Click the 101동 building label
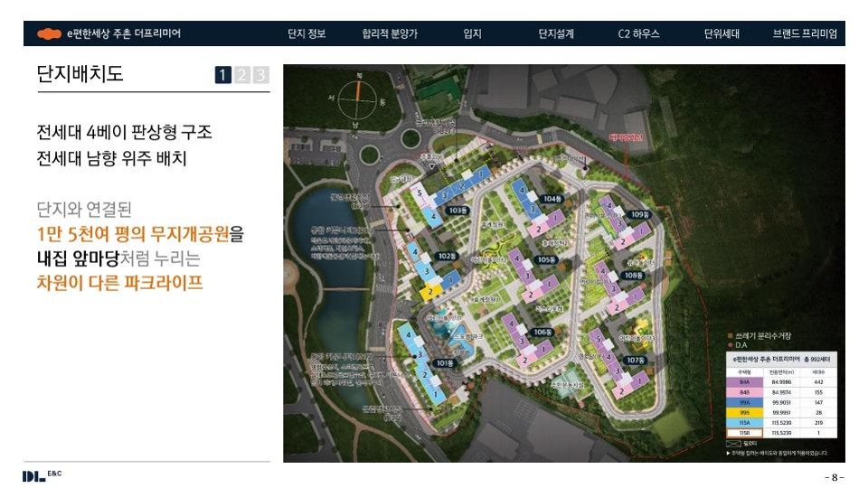Viewport: 868px width, 488px height. pyautogui.click(x=445, y=363)
